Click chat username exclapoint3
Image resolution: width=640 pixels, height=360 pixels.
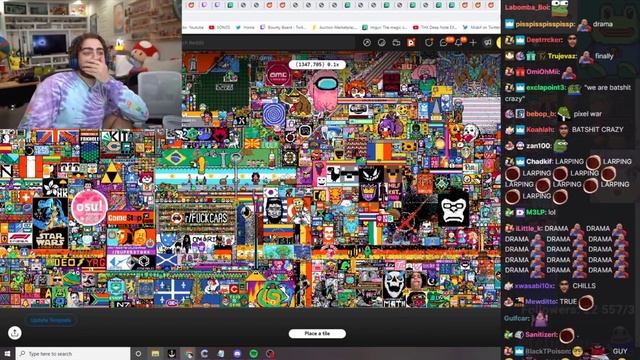(x=546, y=88)
